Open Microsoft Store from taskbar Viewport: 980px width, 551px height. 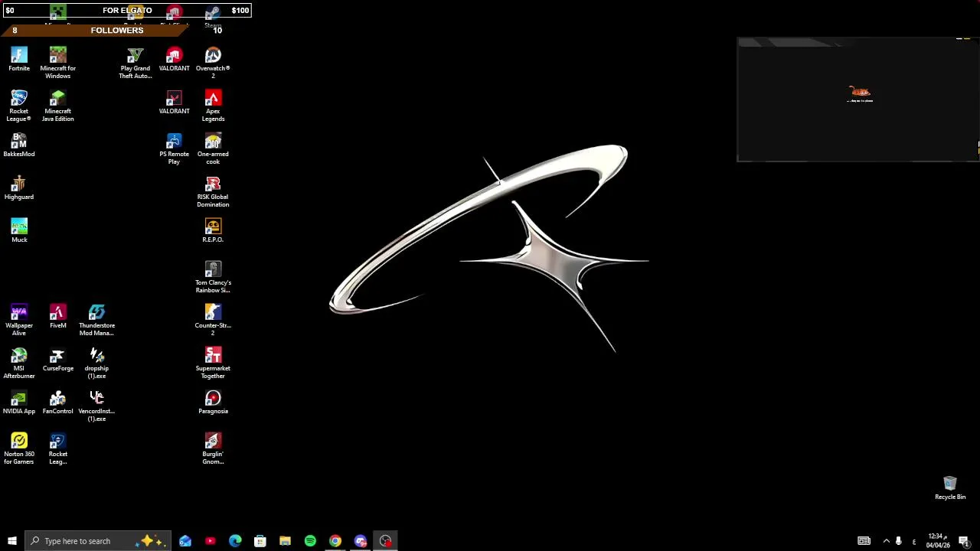coord(260,541)
